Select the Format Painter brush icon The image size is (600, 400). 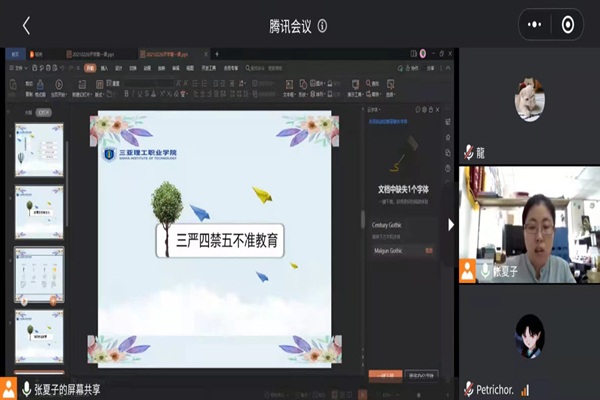tap(40, 85)
